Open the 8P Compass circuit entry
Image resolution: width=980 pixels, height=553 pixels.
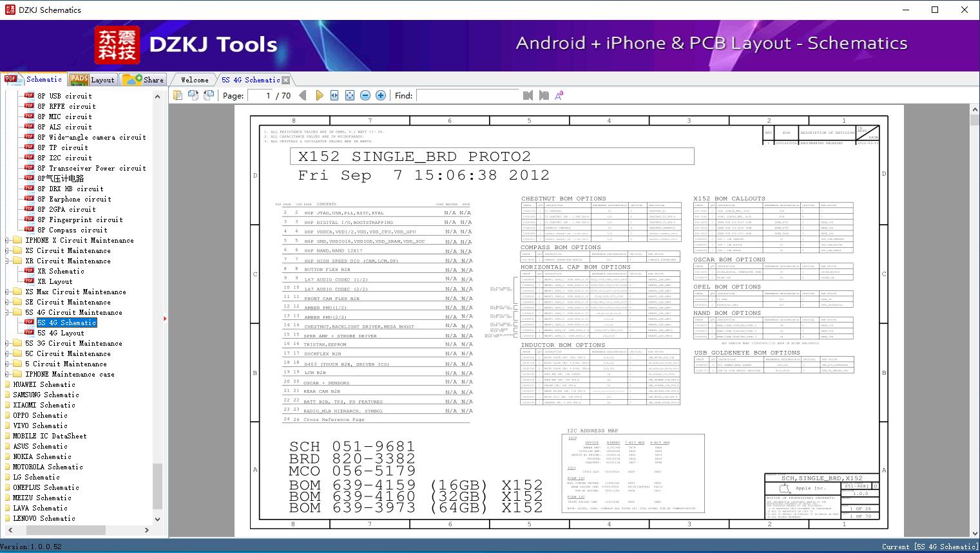point(72,230)
